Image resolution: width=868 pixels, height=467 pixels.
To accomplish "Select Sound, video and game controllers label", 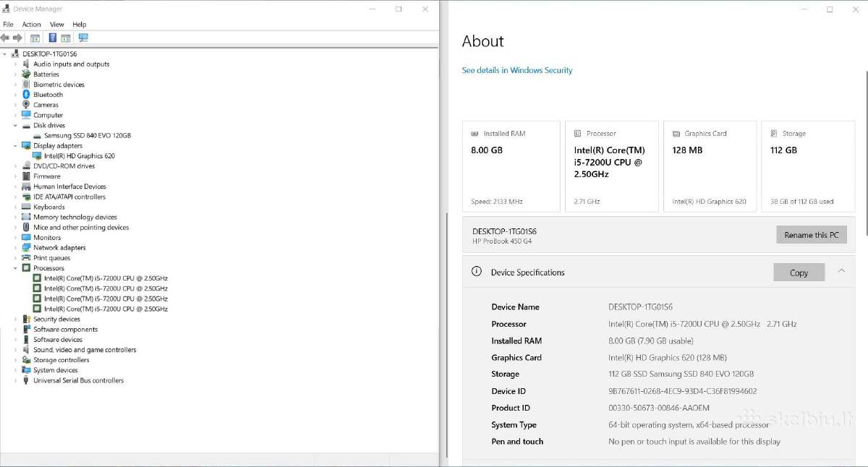I will coord(85,350).
